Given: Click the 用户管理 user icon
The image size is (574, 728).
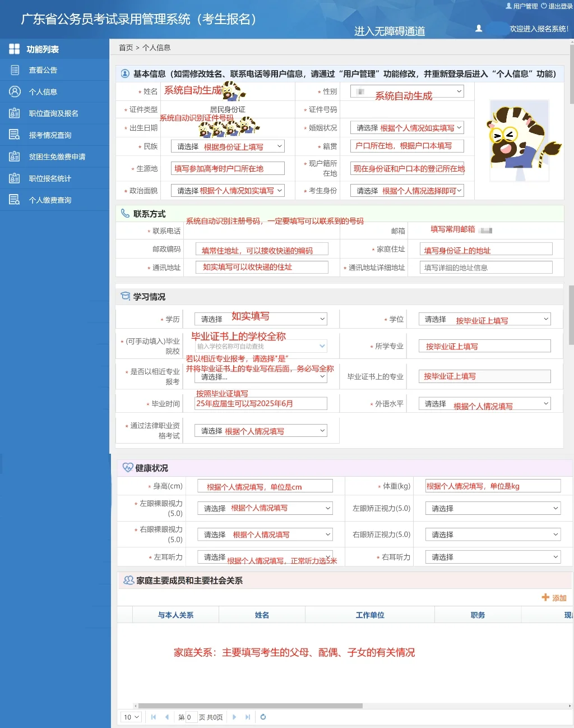Looking at the screenshot, I should click(510, 6).
